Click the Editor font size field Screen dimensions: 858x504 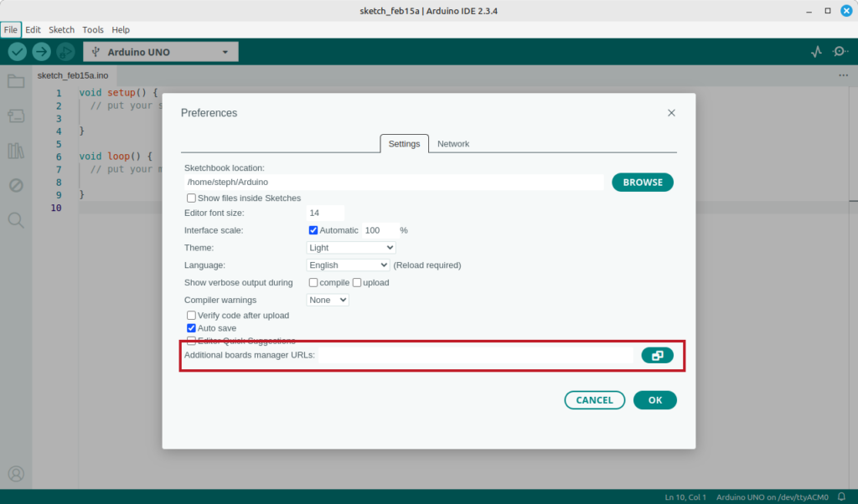326,213
